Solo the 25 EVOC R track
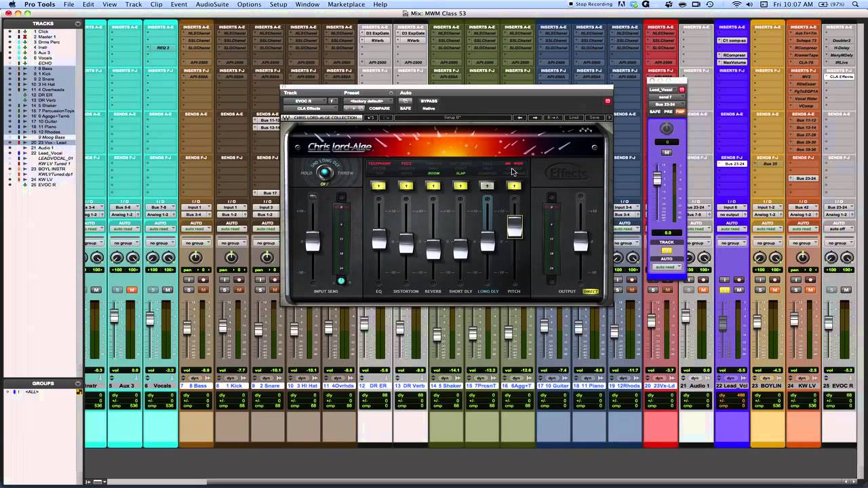The image size is (868, 488). 831,290
